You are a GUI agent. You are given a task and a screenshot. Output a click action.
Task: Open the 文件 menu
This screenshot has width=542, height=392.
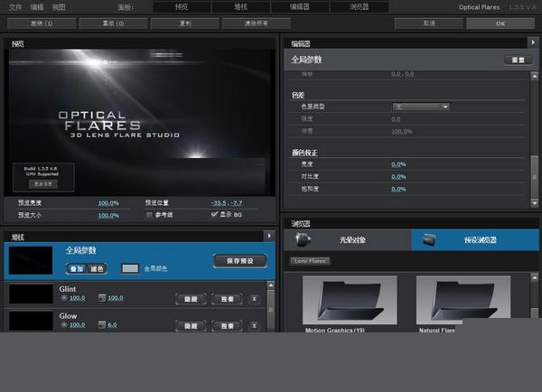point(15,6)
